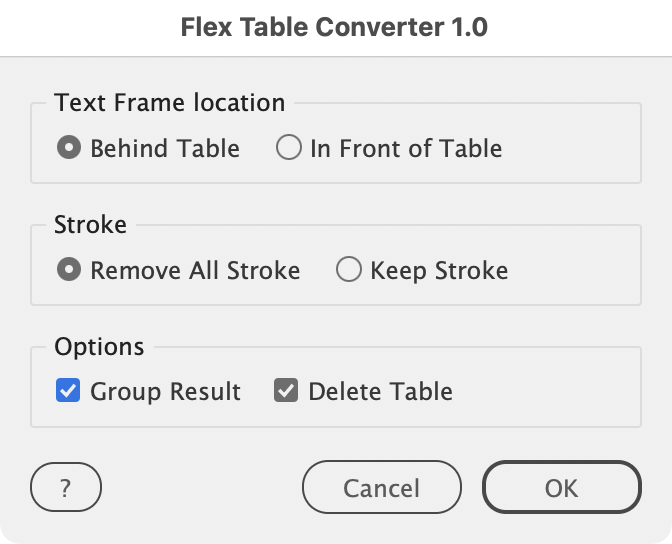This screenshot has height=544, width=672.
Task: Uncheck the Group Result checkbox
Action: click(x=68, y=391)
